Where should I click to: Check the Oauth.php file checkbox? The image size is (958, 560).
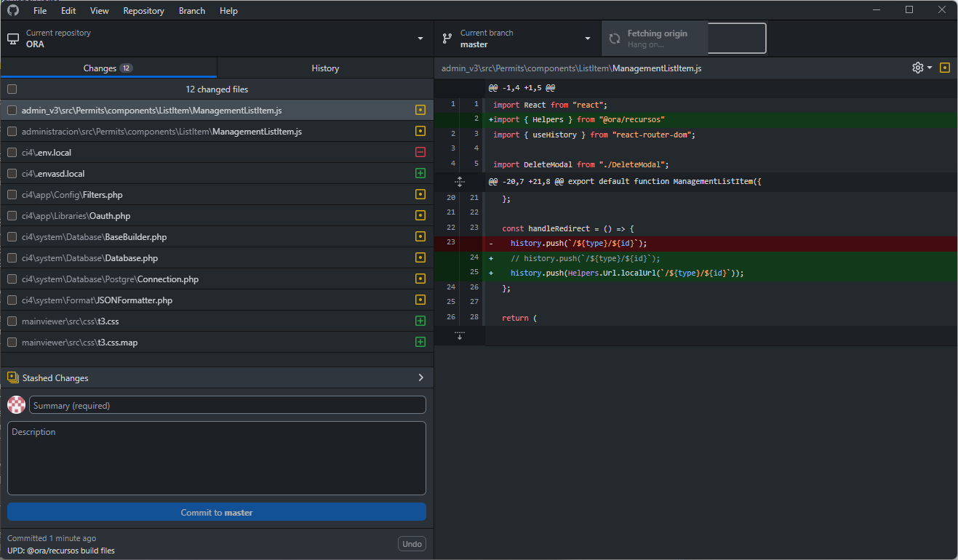pos(12,216)
